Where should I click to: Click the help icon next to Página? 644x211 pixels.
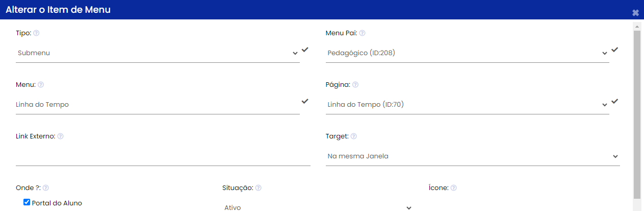355,85
